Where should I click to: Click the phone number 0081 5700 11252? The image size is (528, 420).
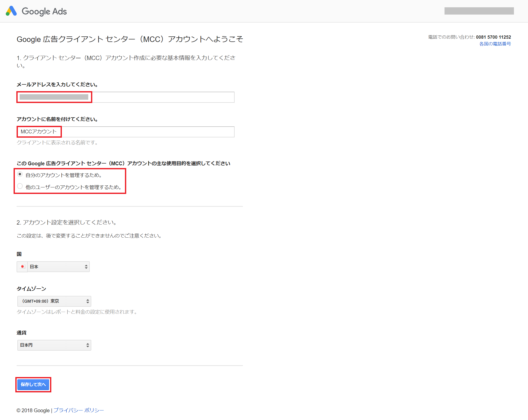(x=493, y=37)
